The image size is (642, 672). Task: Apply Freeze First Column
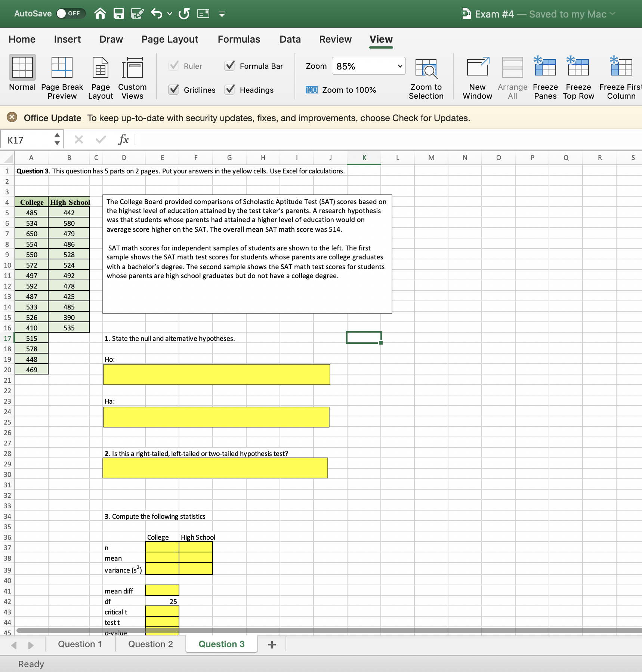[620, 75]
